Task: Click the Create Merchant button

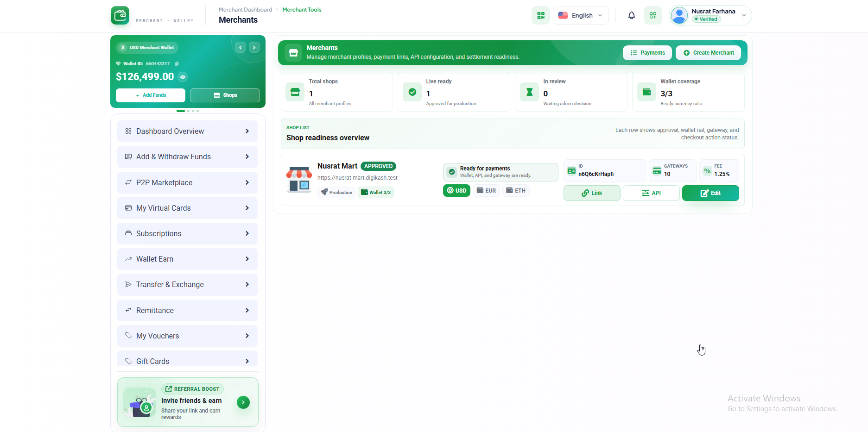Action: click(x=708, y=53)
